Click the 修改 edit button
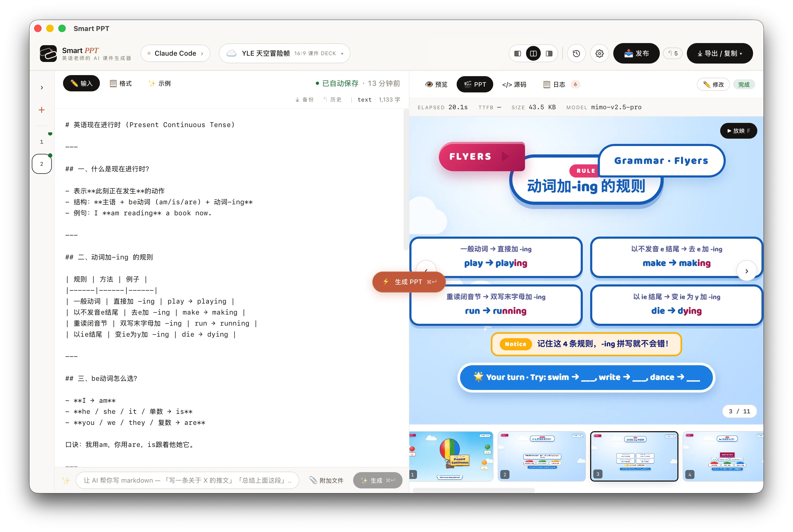Image resolution: width=793 pixels, height=532 pixels. pyautogui.click(x=713, y=85)
